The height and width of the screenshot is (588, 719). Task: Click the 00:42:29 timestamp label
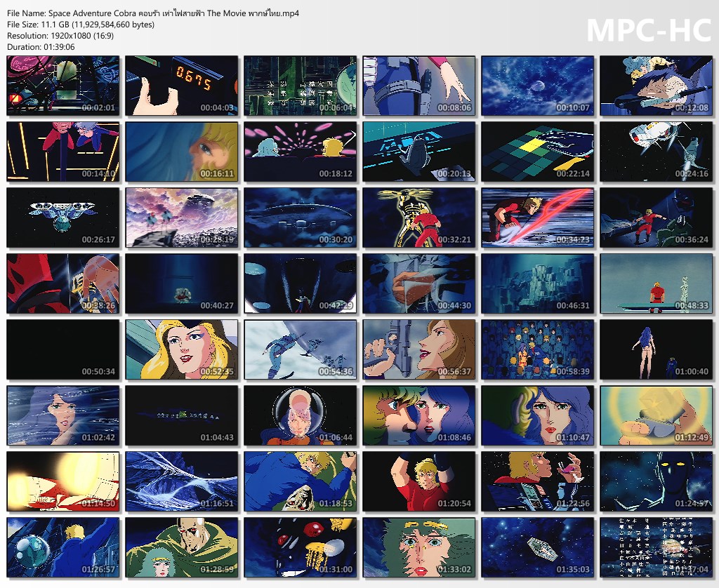(x=336, y=306)
